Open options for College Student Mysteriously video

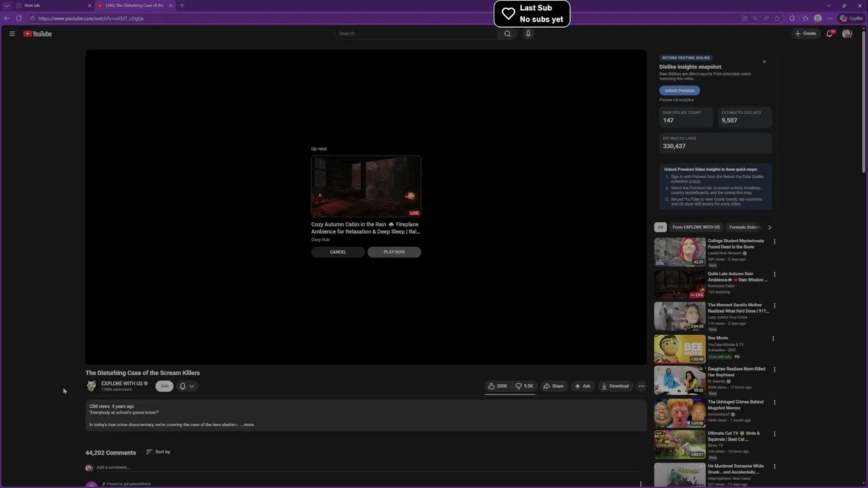[774, 241]
